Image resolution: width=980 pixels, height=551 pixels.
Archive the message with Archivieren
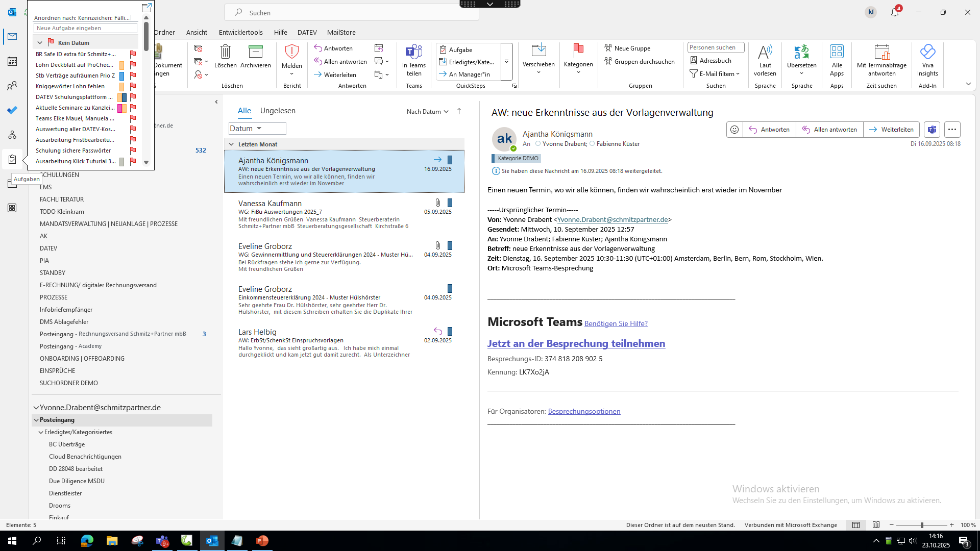(x=256, y=57)
